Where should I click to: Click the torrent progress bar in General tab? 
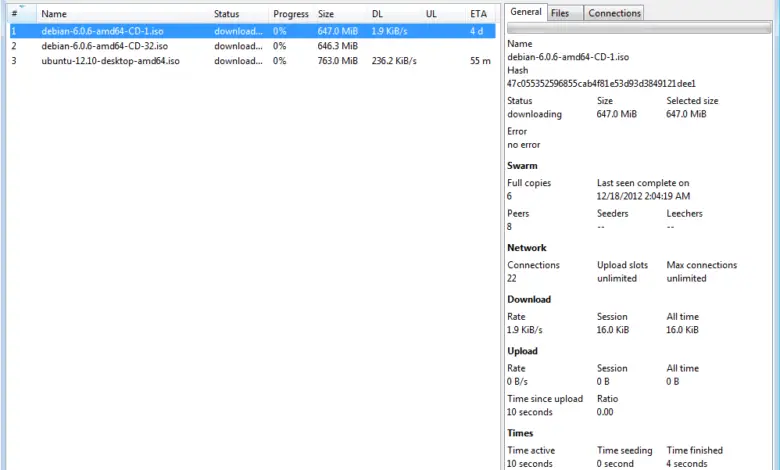(639, 28)
